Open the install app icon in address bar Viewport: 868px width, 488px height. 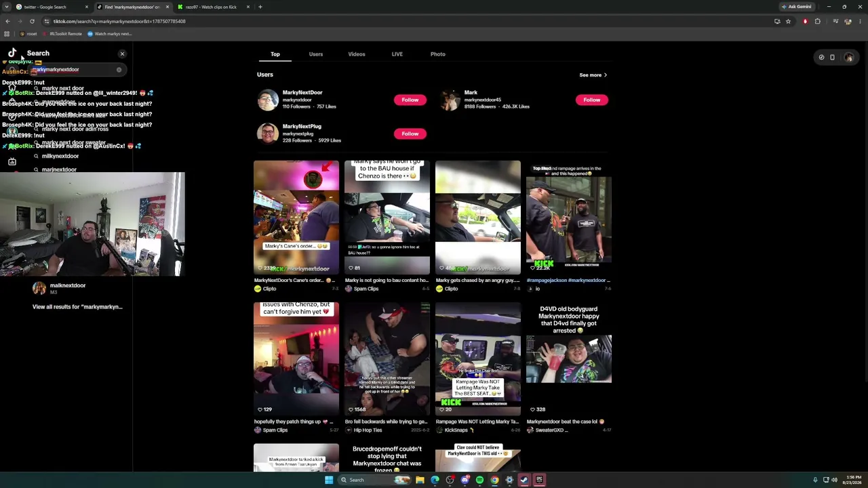[x=777, y=22]
